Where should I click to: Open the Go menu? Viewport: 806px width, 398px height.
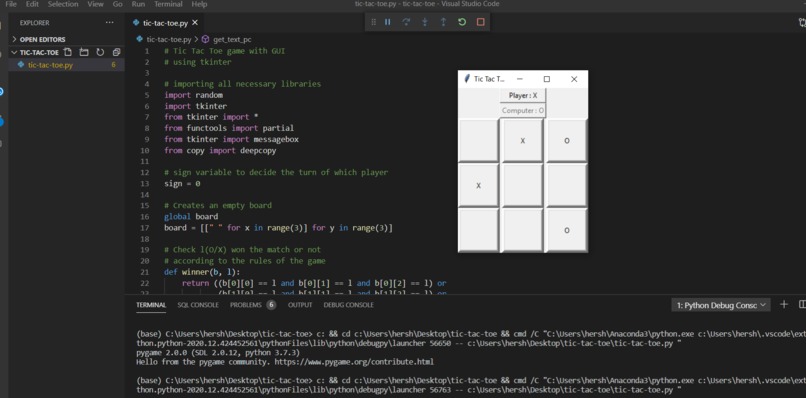coord(118,4)
